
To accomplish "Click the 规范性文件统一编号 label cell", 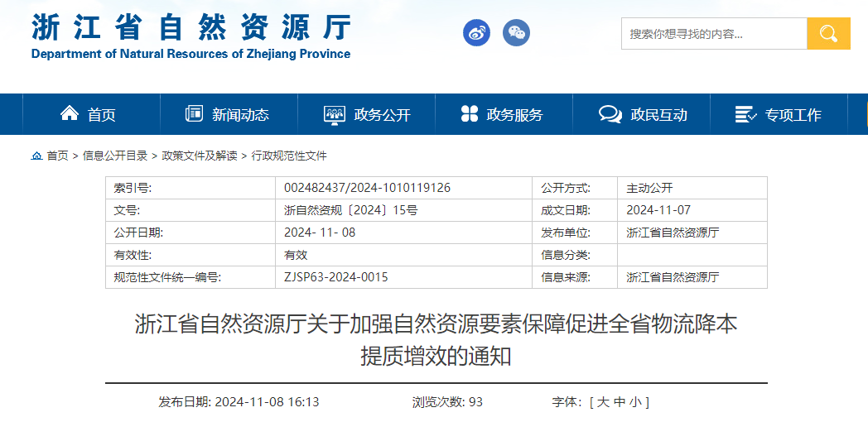I will (x=190, y=277).
